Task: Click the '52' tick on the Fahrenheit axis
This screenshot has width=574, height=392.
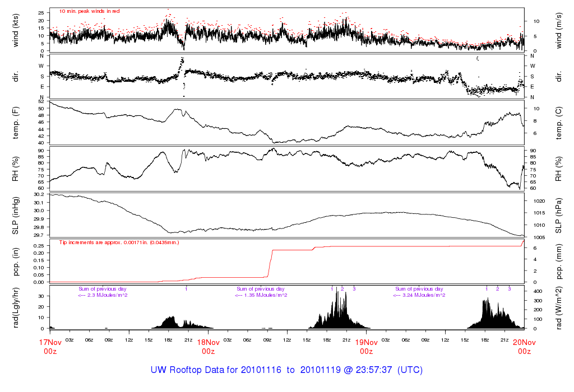Action: [x=41, y=101]
